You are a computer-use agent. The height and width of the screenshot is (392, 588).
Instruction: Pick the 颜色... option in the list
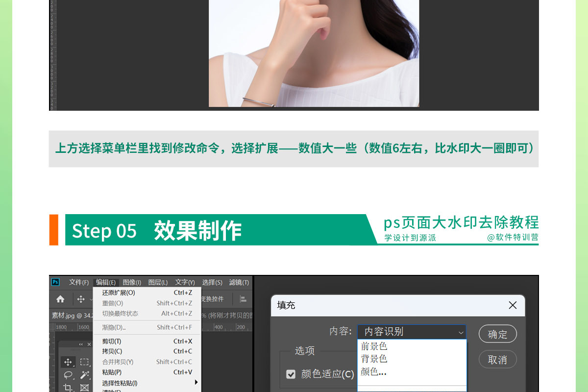[373, 372]
